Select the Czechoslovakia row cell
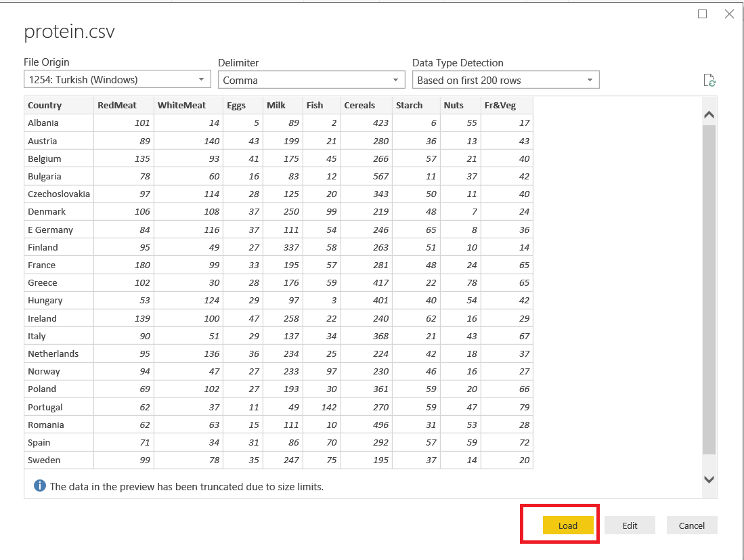 pyautogui.click(x=59, y=194)
